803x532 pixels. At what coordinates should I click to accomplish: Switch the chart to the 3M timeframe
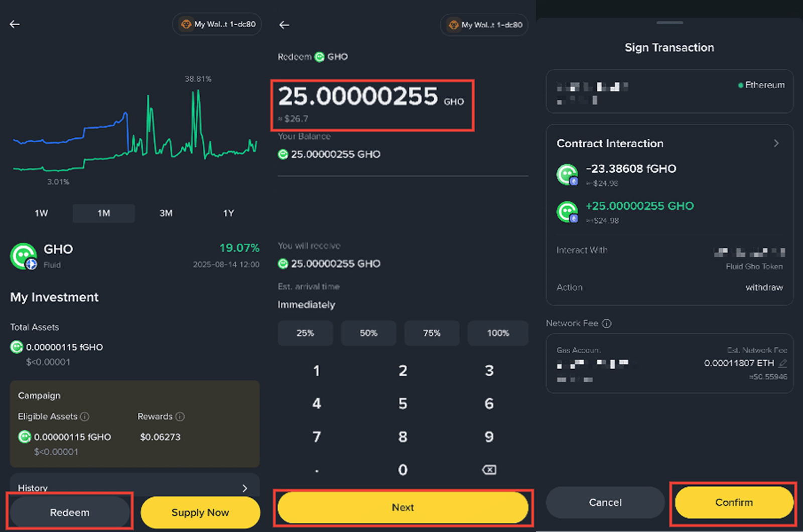point(166,213)
